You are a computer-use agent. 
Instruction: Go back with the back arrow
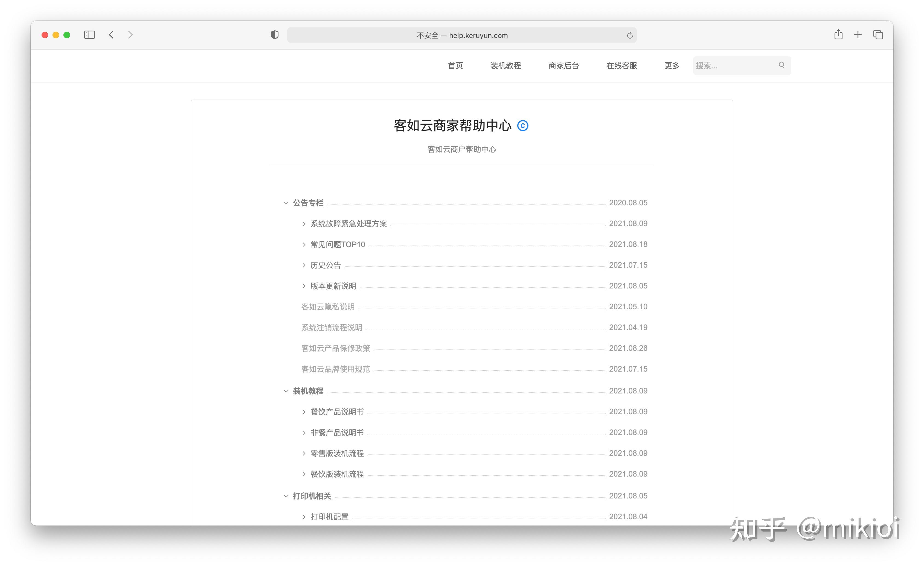pos(111,35)
